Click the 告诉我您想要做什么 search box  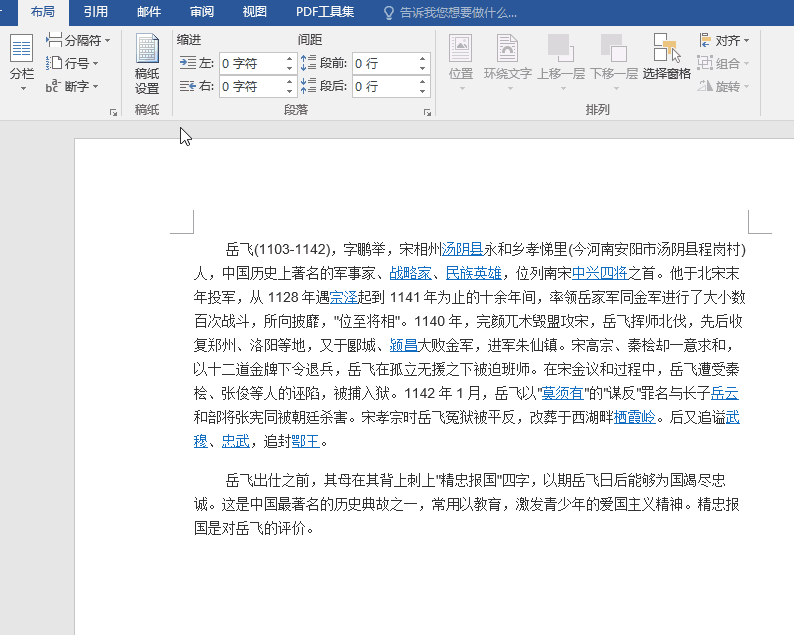point(458,13)
